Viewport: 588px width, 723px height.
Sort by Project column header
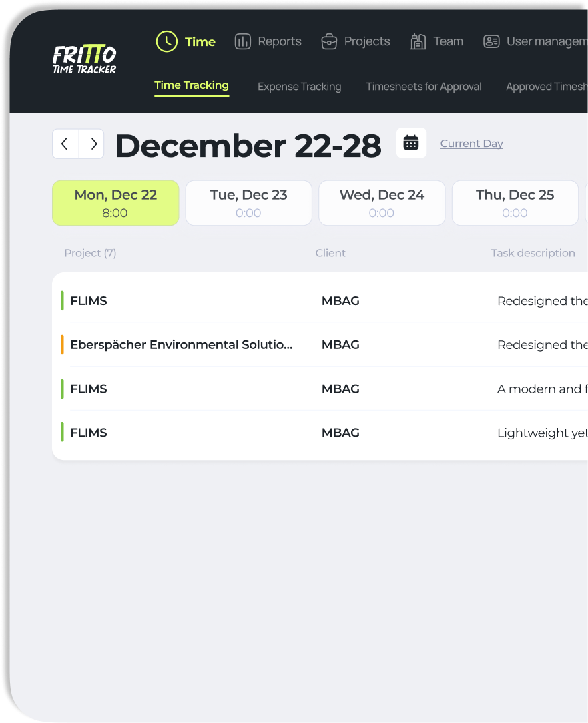click(90, 253)
